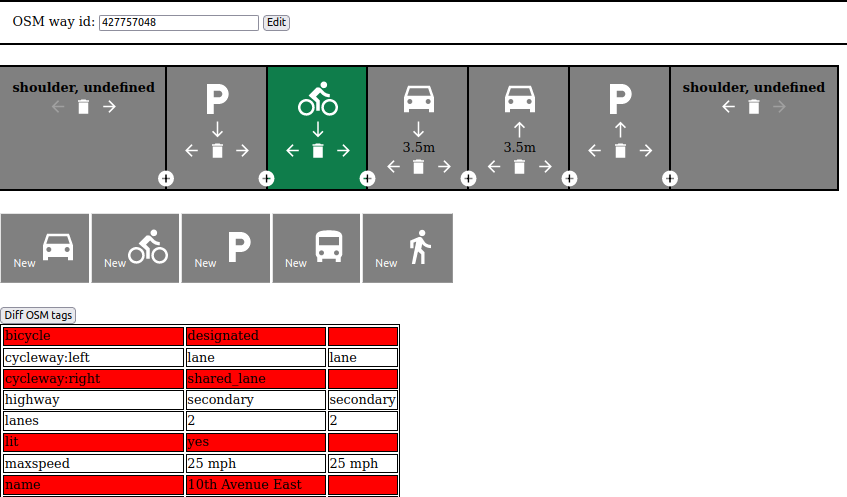Focus the OSM way id field

click(179, 22)
